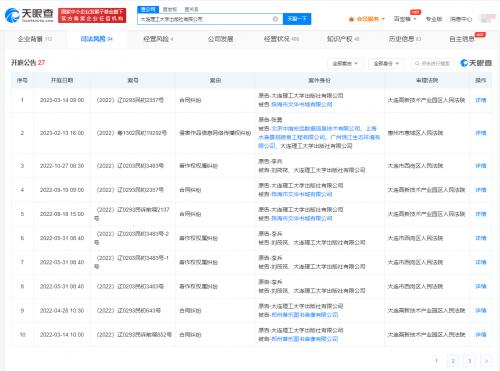Open the 消息中心 link

[461, 19]
